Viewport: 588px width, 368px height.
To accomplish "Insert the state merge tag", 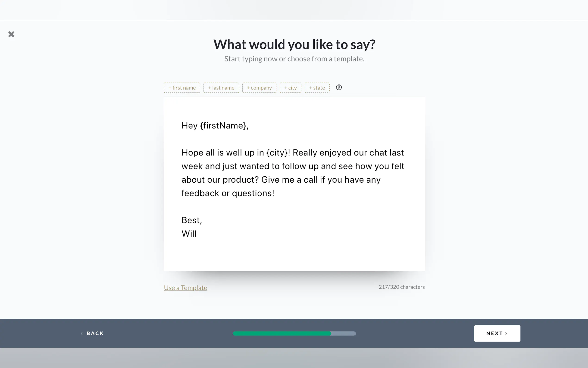I will [317, 88].
